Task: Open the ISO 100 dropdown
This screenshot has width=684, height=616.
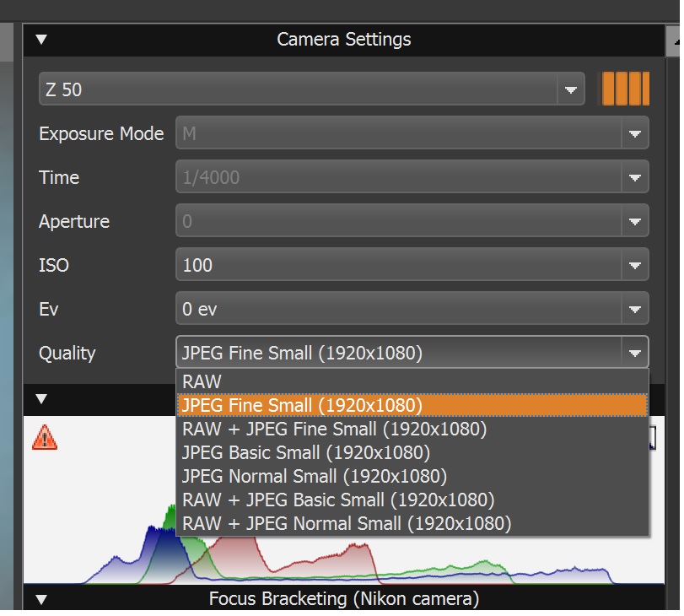Action: (x=412, y=265)
